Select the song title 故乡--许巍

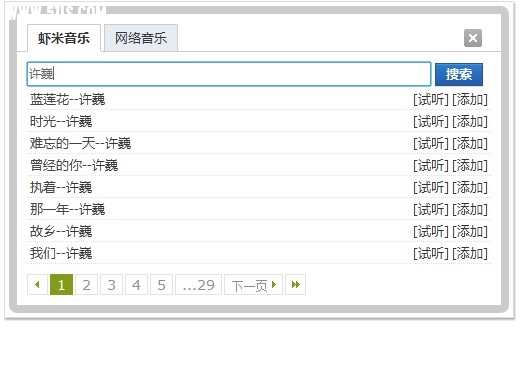pos(61,232)
